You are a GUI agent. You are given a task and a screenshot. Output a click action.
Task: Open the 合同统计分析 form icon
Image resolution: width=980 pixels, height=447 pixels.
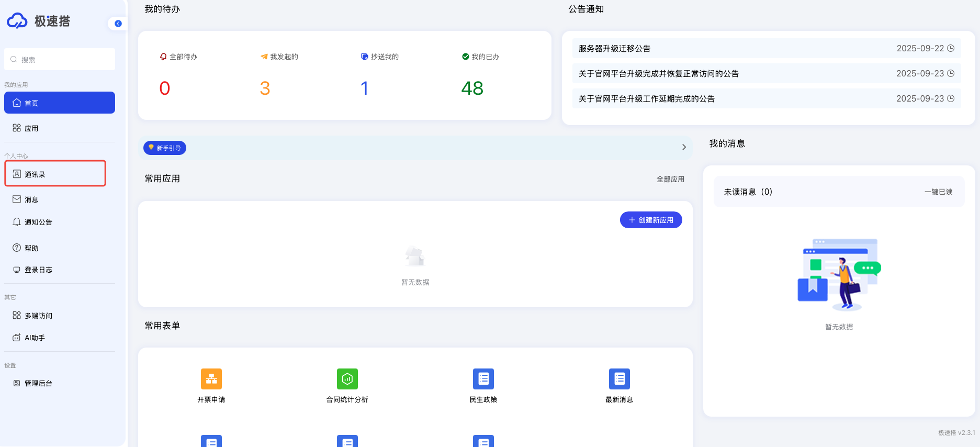[347, 379]
